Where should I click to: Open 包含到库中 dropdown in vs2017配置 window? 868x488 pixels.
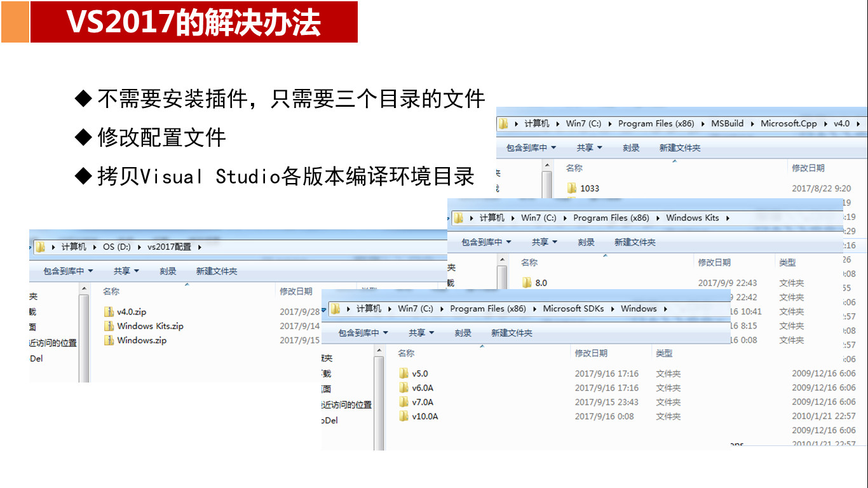[x=68, y=271]
